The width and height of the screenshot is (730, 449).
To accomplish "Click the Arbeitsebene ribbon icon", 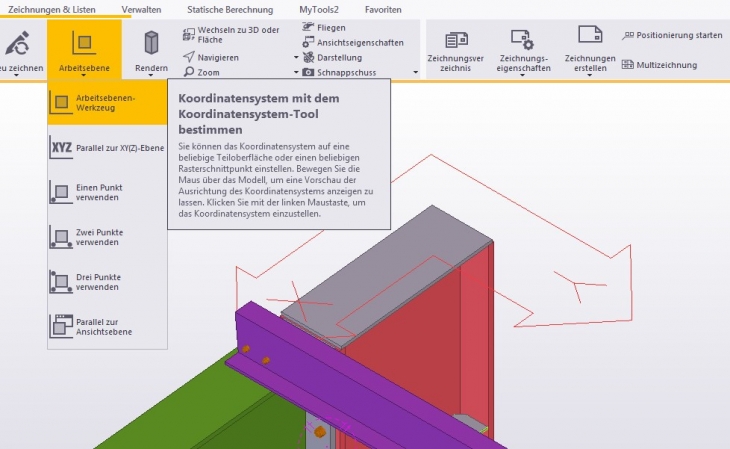I will 84,43.
